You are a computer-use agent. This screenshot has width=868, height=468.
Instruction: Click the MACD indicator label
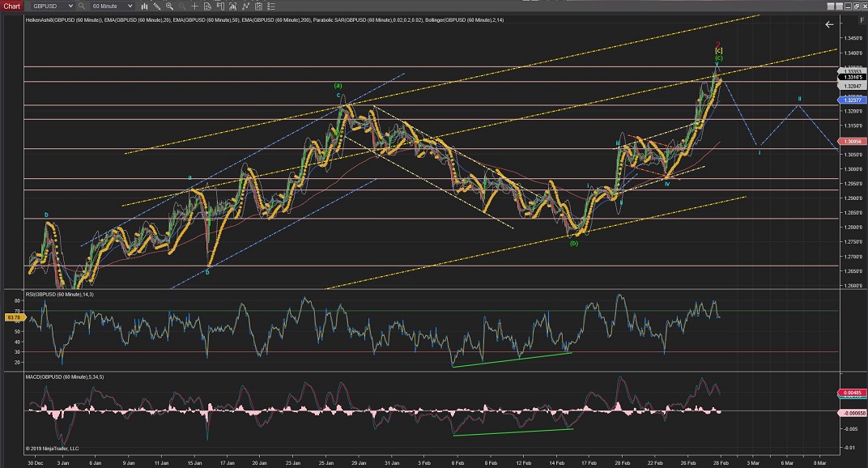(x=63, y=377)
